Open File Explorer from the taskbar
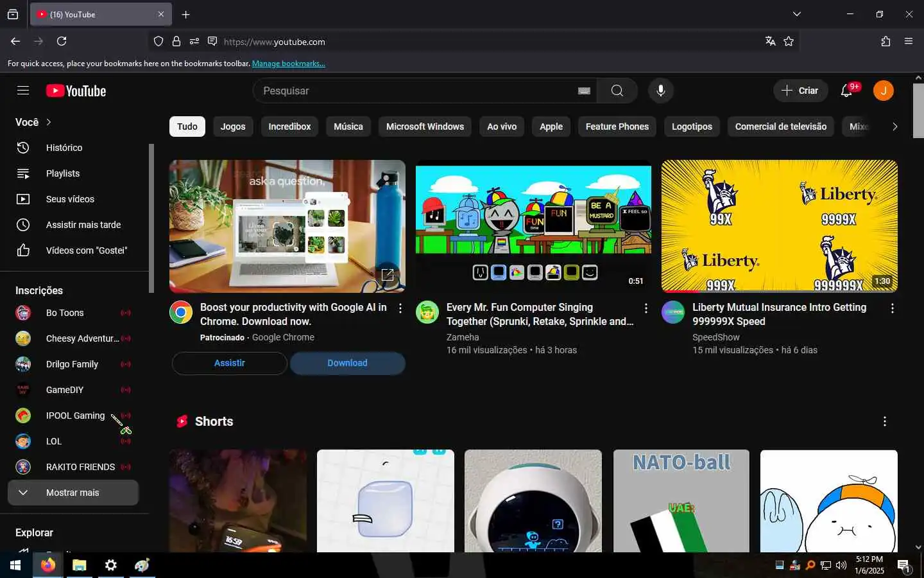 [79, 565]
